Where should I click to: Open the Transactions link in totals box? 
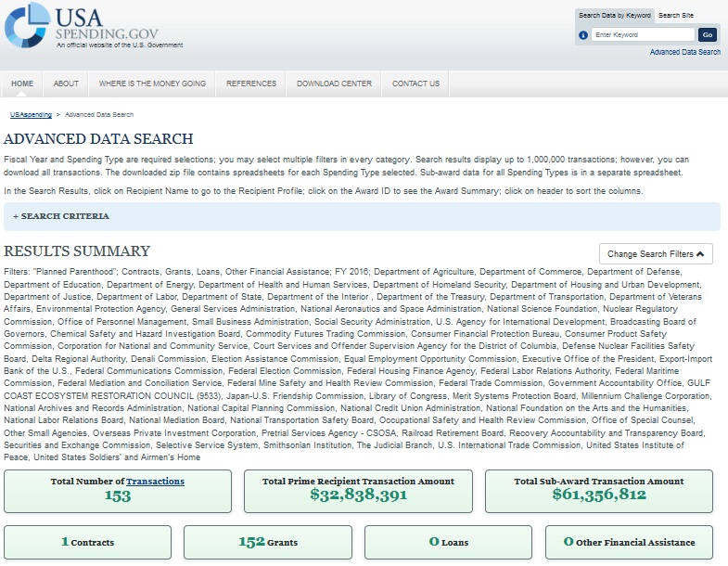click(155, 482)
